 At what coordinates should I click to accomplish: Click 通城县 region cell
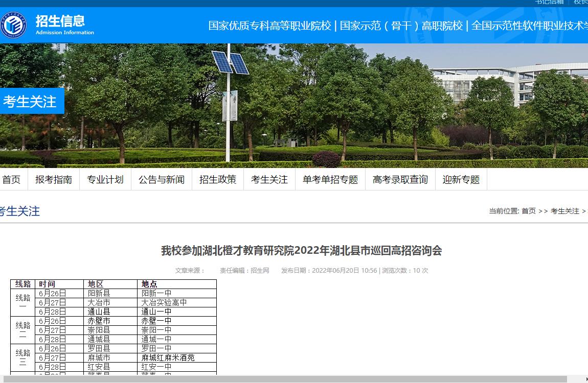pyautogui.click(x=110, y=339)
